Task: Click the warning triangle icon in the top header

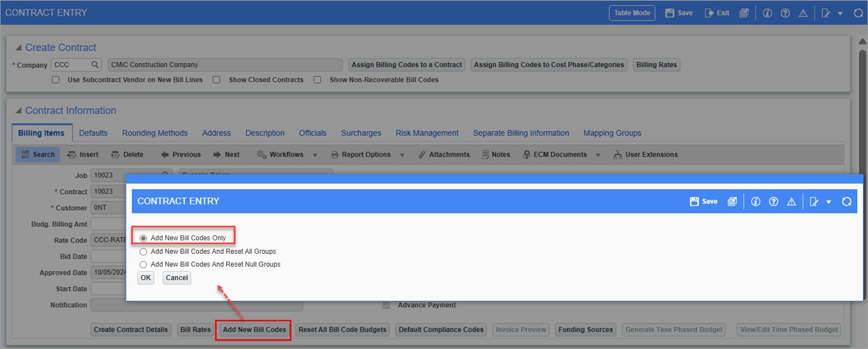Action: 803,13
